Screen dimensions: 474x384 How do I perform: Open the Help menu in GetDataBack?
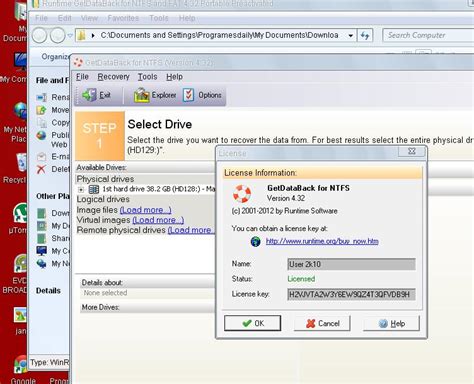click(x=174, y=77)
